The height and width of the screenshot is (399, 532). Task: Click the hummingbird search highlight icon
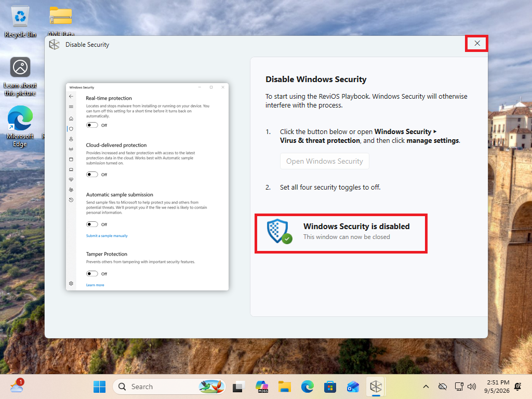(211, 387)
